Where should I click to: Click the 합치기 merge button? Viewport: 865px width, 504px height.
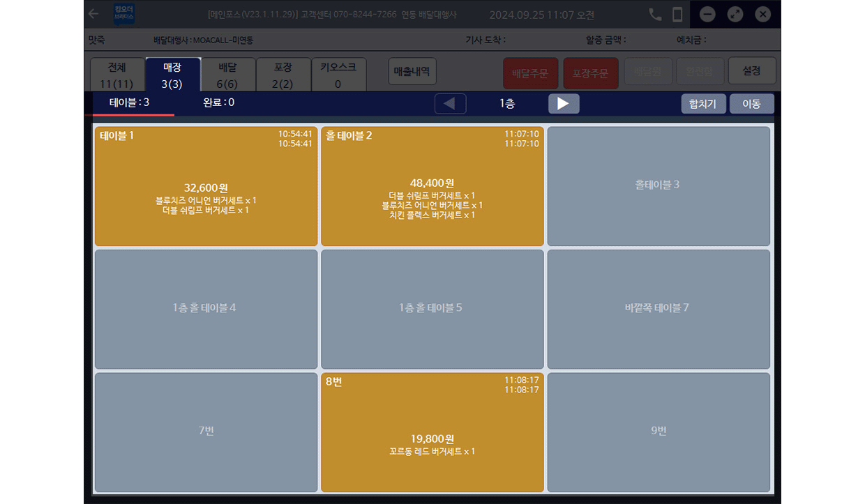pyautogui.click(x=704, y=104)
